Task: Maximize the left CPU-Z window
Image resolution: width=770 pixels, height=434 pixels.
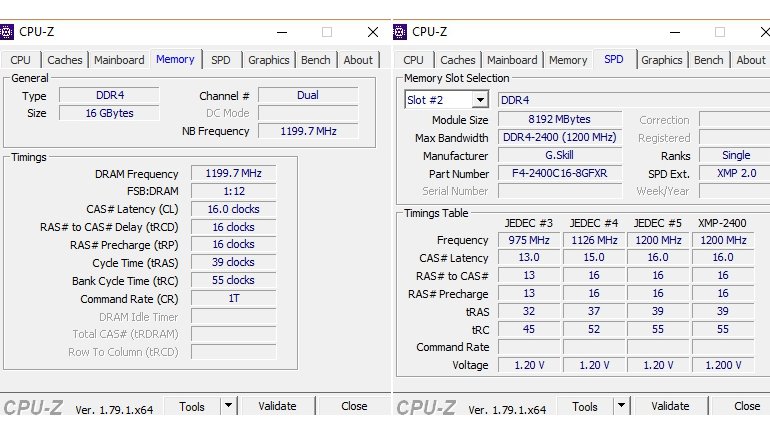Action: 327,32
